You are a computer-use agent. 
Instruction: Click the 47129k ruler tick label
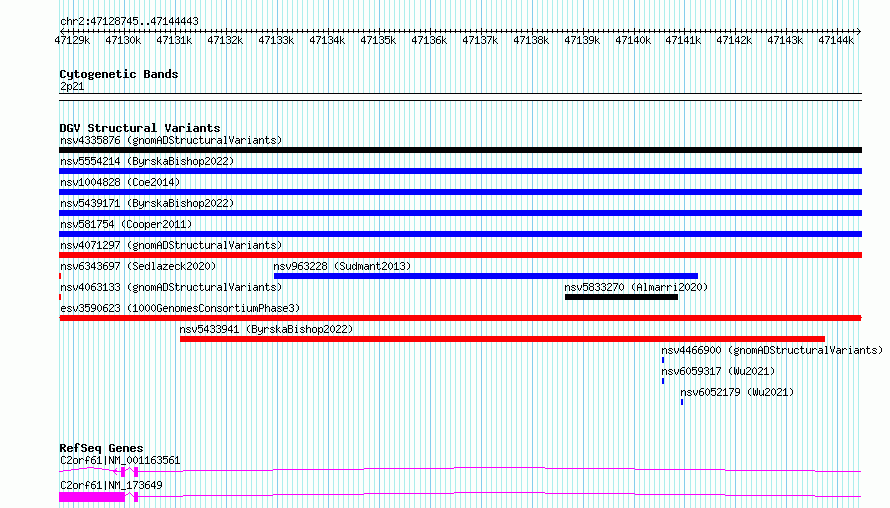72,40
